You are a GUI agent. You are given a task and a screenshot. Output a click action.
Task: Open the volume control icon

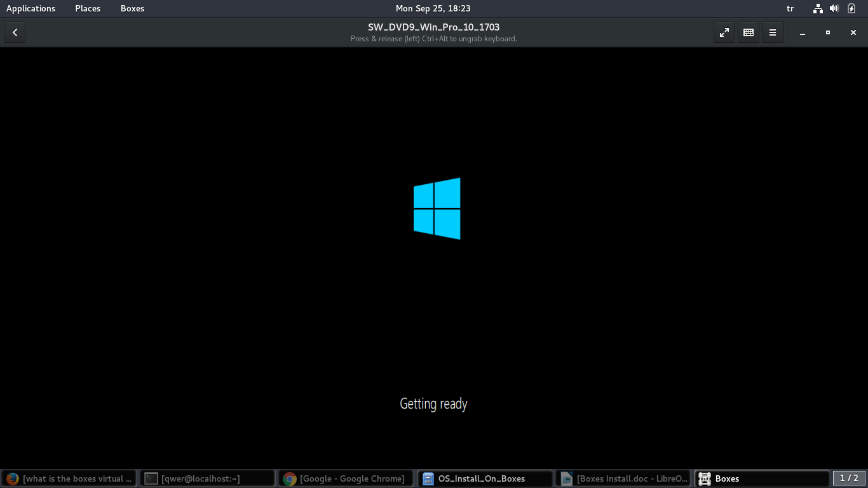point(834,8)
